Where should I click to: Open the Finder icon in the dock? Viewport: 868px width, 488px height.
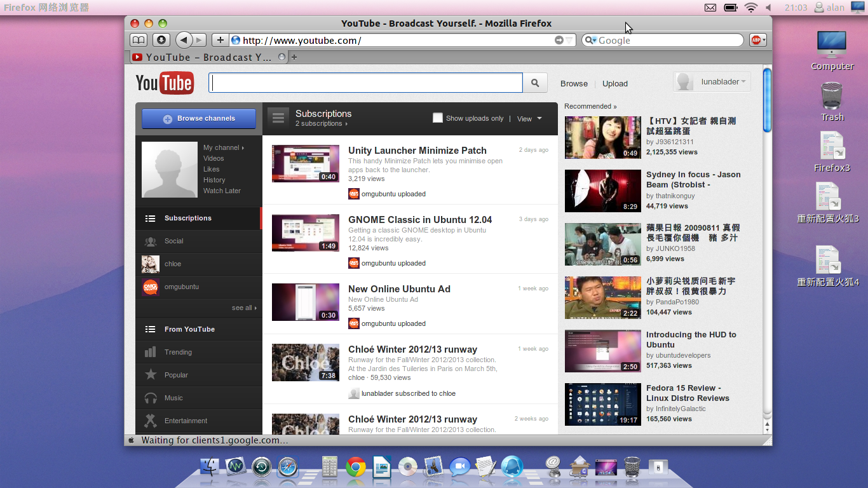tap(209, 468)
